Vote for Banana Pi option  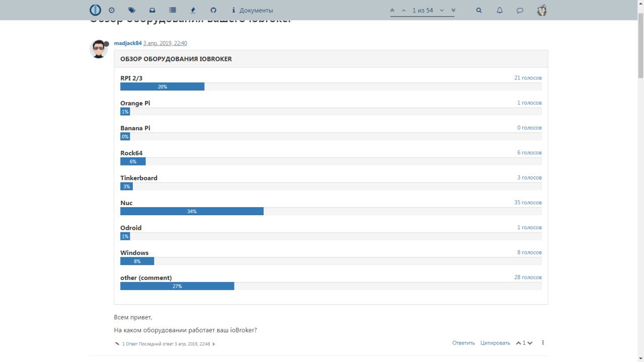click(135, 128)
